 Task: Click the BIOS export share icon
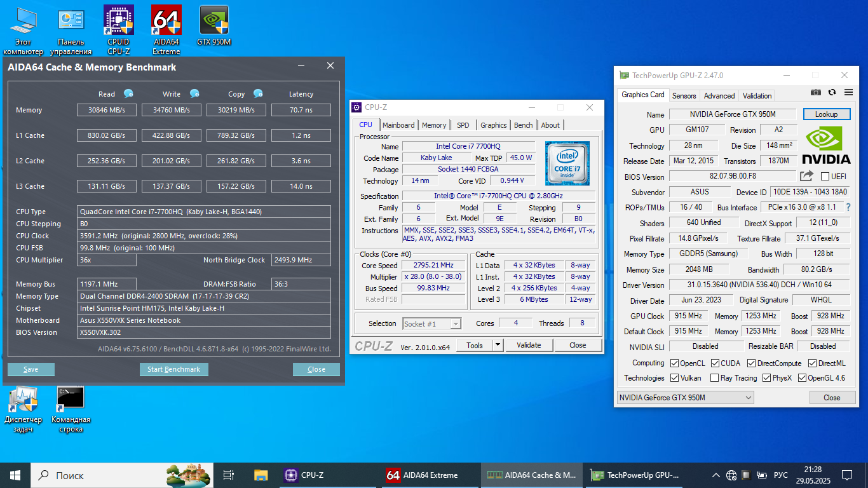pos(806,176)
